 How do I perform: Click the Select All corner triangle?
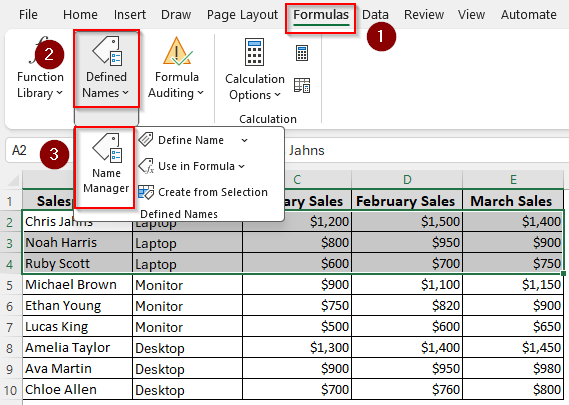14,180
